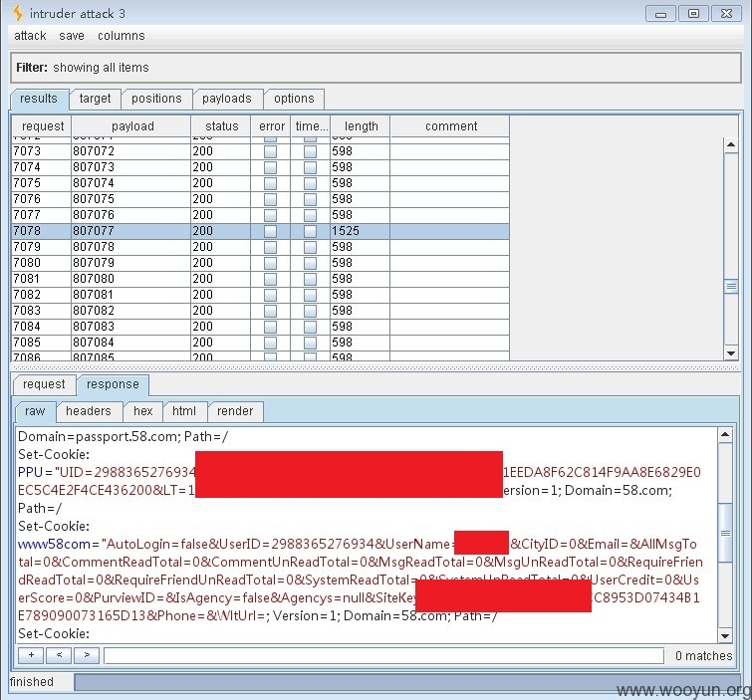This screenshot has width=752, height=700.
Task: Click the plus button beside search field
Action: tap(31, 655)
